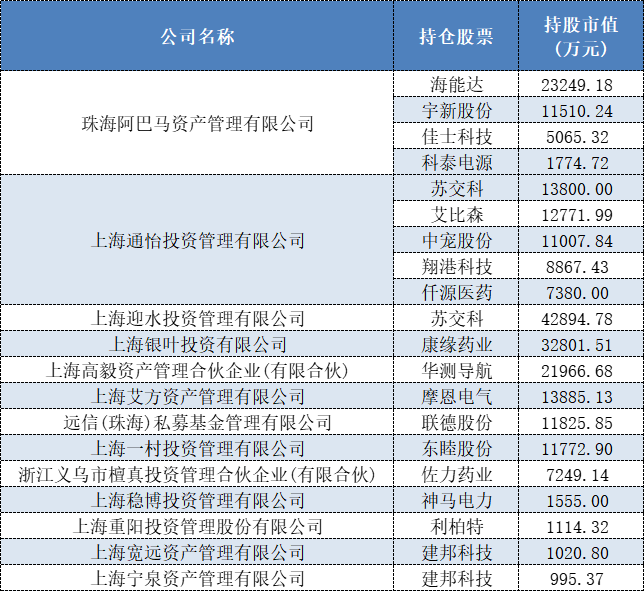
Task: Select the 佐力药业 stock cell
Action: [x=456, y=474]
